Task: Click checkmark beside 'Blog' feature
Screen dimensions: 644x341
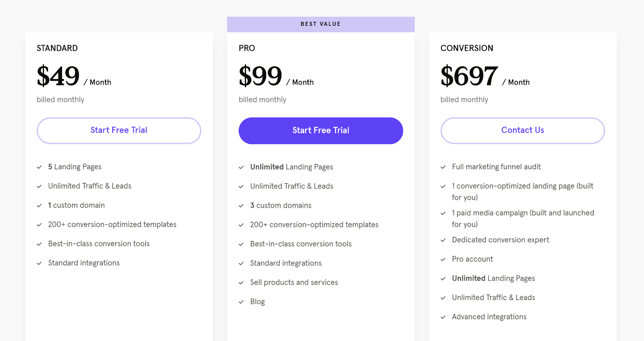Action: 242,302
